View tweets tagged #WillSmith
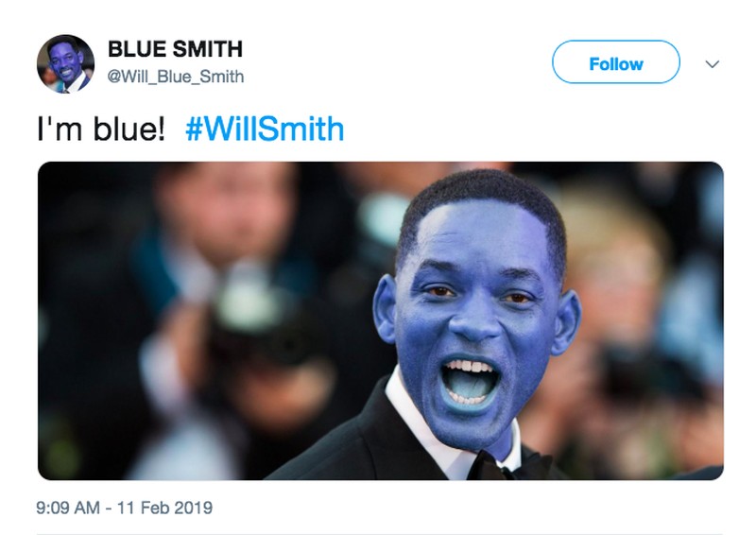 (x=265, y=129)
